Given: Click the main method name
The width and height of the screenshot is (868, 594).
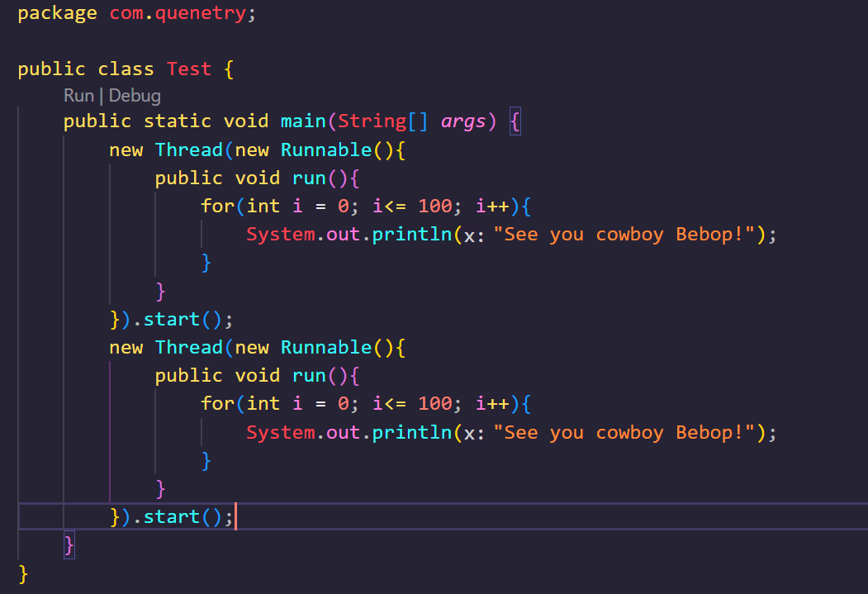Looking at the screenshot, I should tap(303, 121).
